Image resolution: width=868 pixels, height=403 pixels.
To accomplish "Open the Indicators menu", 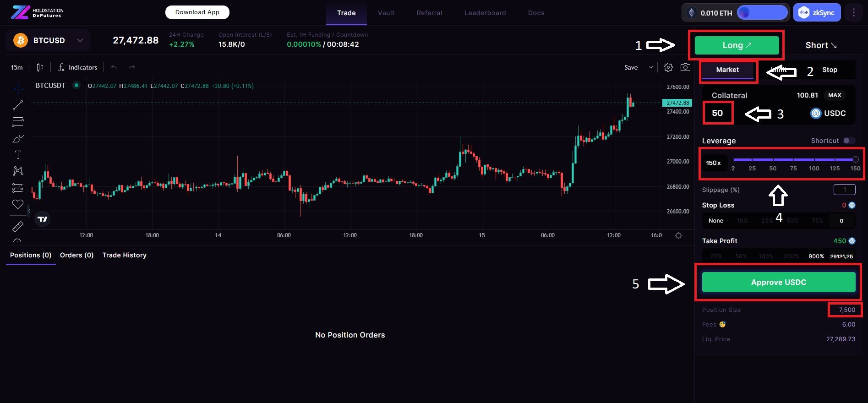I will tap(78, 67).
